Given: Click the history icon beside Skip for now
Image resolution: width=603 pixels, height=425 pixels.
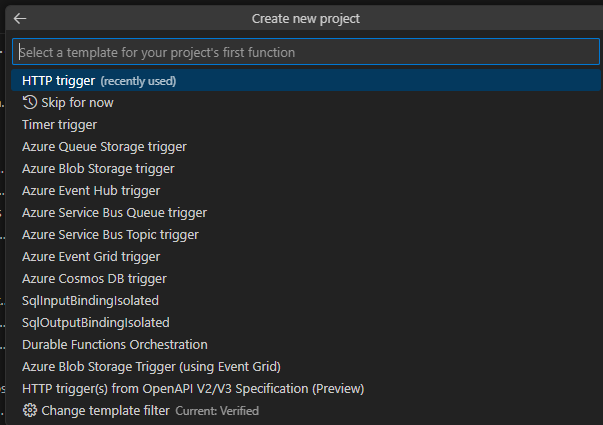Looking at the screenshot, I should (x=29, y=103).
